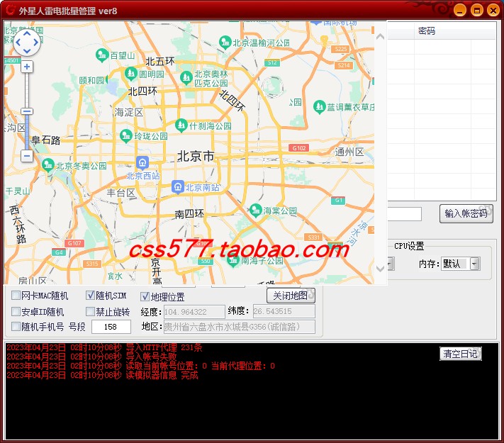Zoom out with the map minus button
The image size is (504, 443).
pyautogui.click(x=27, y=156)
